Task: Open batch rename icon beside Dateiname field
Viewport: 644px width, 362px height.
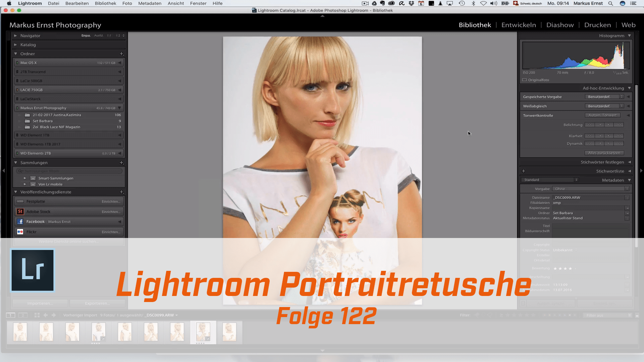Action: point(627,198)
